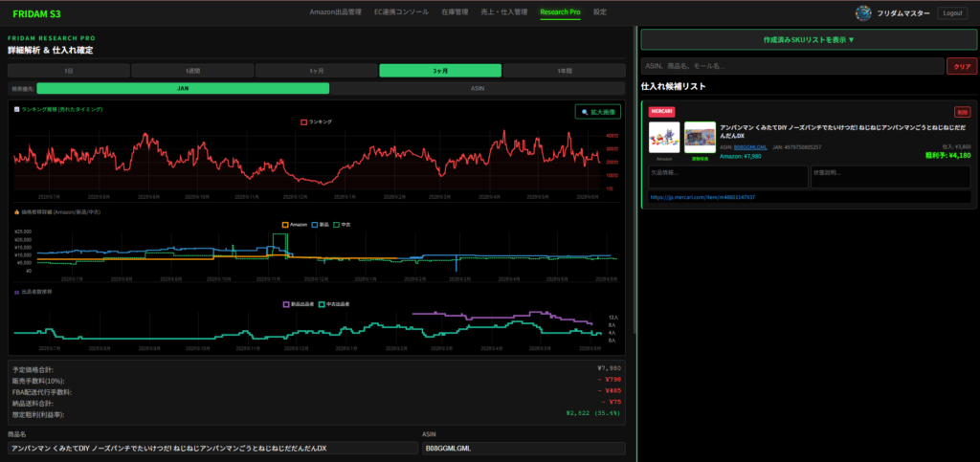Click the 商品名 input field

[x=212, y=449]
